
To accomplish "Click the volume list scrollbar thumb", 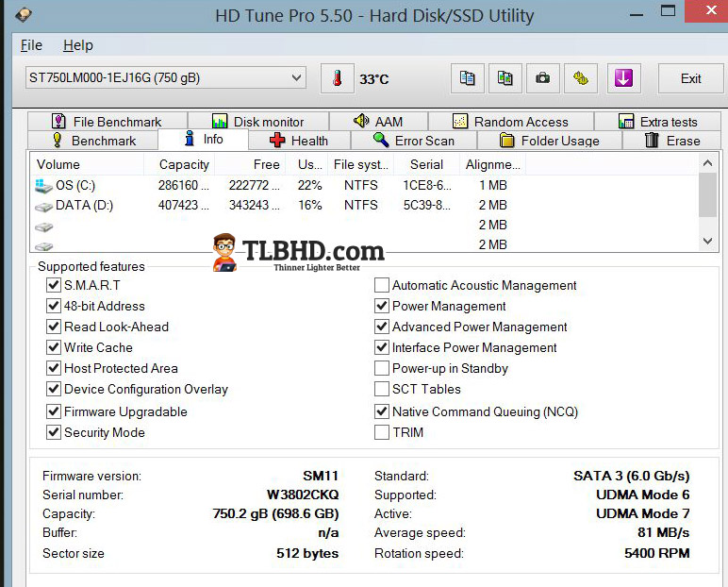I will (x=707, y=194).
